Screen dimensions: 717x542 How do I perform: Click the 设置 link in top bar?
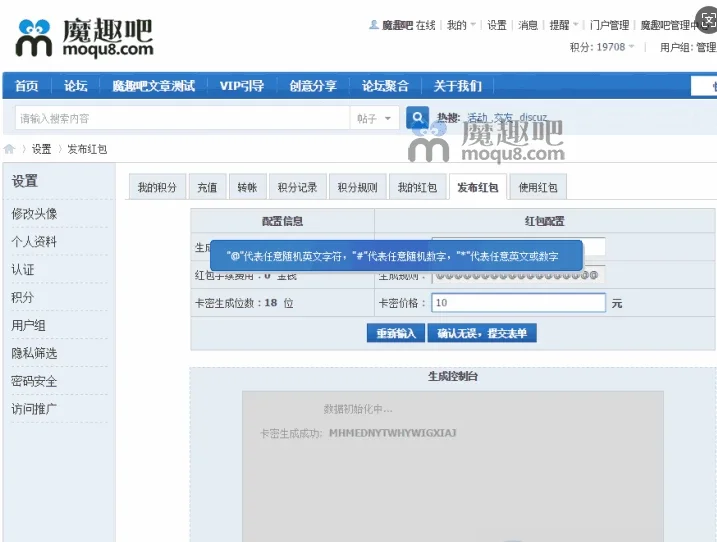[x=497, y=25]
